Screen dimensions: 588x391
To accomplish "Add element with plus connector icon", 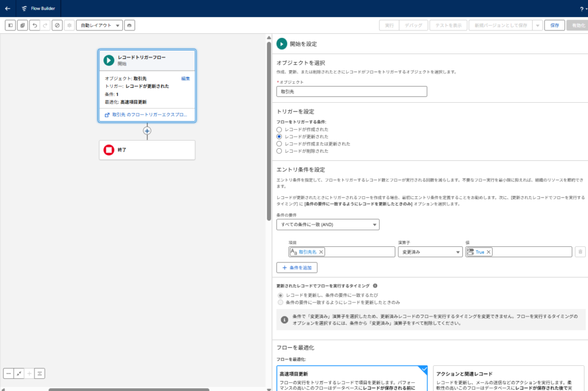I will [147, 131].
